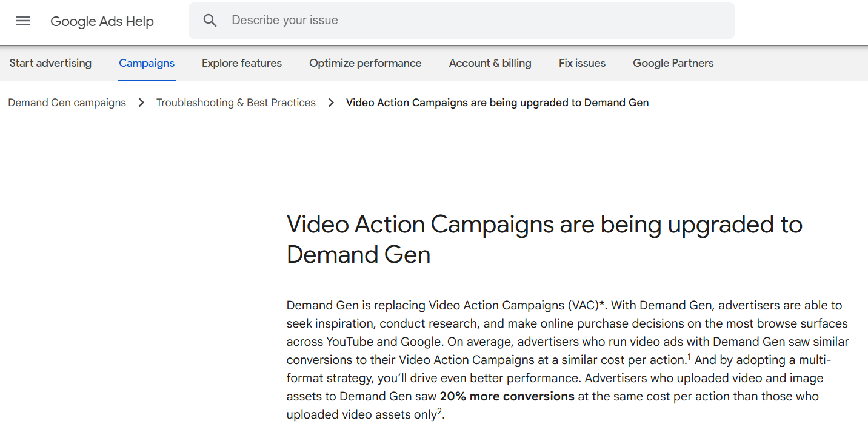Click the article heading text

point(544,239)
